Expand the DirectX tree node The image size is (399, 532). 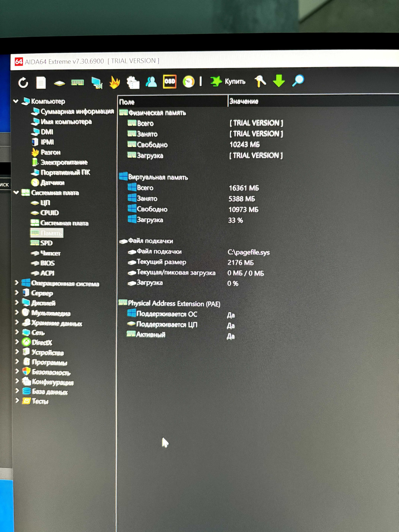(x=17, y=342)
